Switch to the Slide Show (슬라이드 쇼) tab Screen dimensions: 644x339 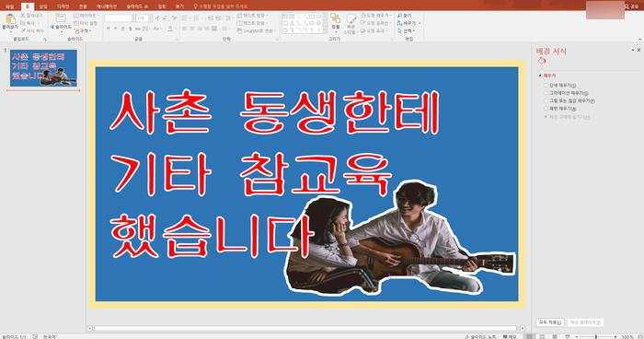[137, 6]
